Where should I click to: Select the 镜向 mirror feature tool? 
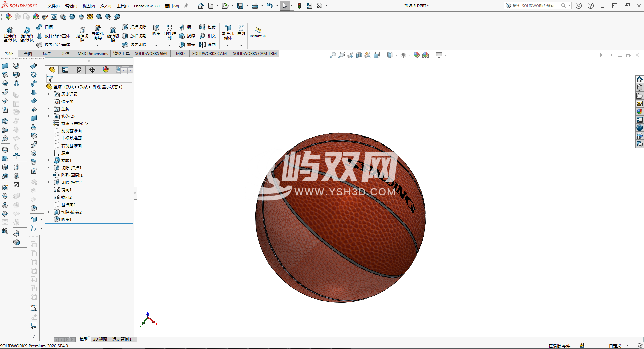click(208, 44)
